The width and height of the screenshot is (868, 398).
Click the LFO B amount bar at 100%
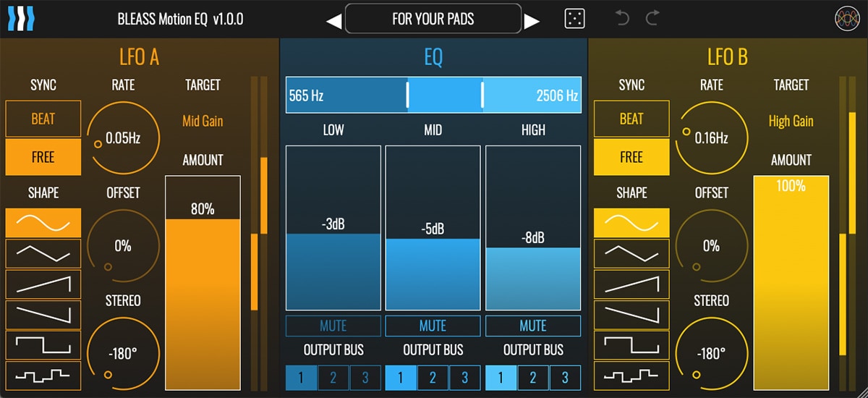click(x=791, y=283)
